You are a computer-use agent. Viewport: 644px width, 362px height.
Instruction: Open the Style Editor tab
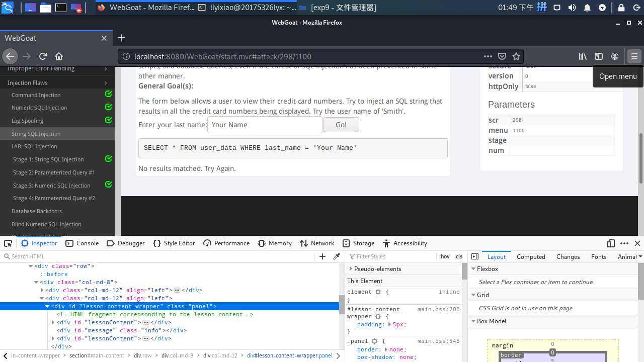pyautogui.click(x=174, y=243)
